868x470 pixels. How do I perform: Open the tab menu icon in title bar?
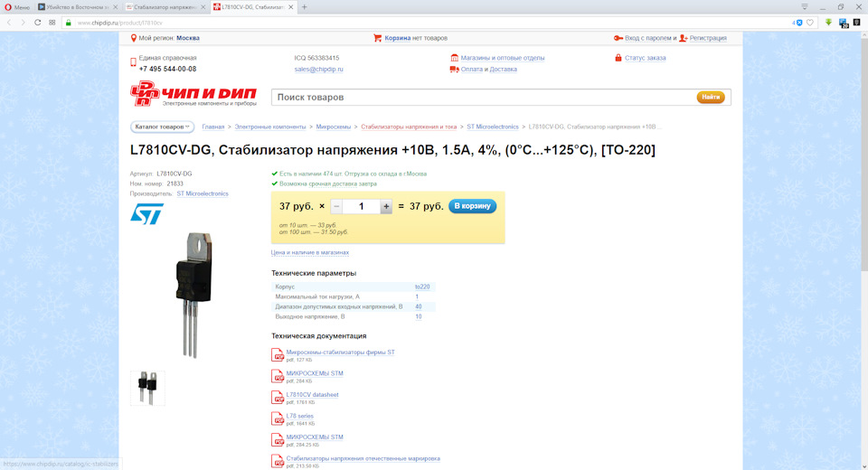(805, 7)
